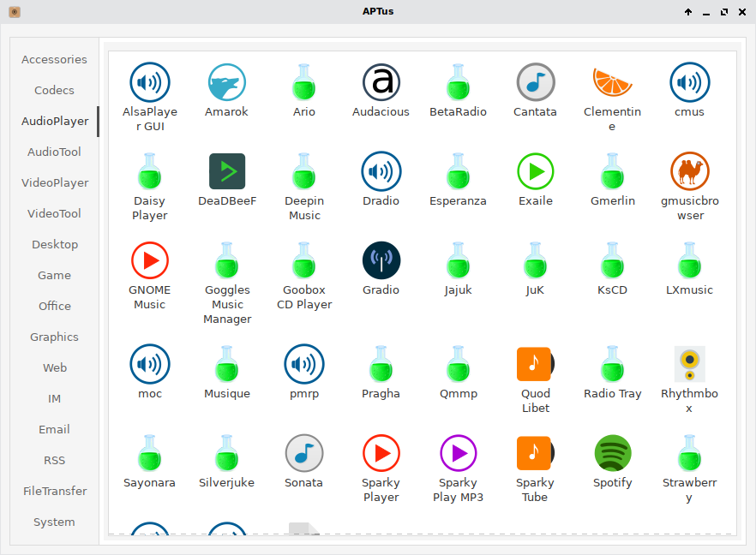Choose the Ario flask icon
Image resolution: width=756 pixels, height=555 pixels.
[x=303, y=82]
